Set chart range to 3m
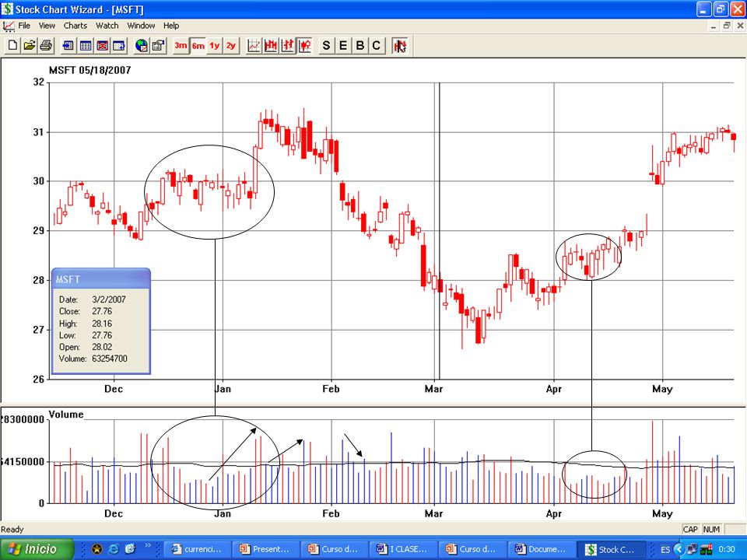 tap(181, 46)
